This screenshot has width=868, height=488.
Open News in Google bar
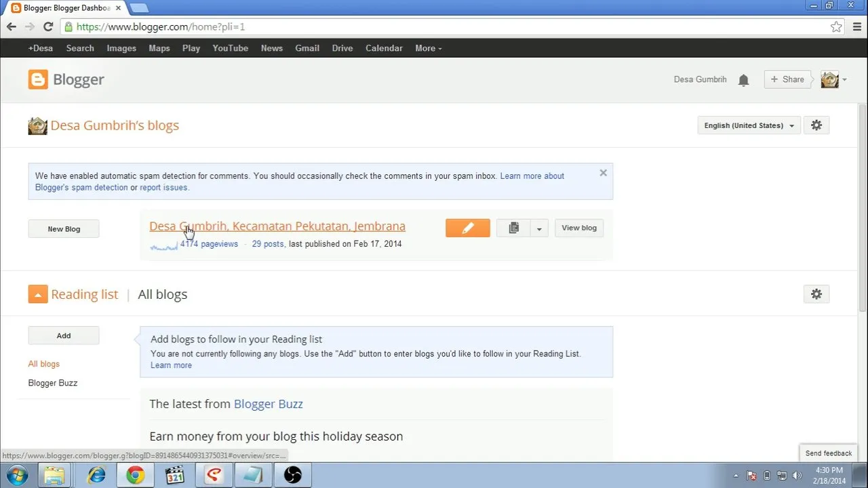272,48
